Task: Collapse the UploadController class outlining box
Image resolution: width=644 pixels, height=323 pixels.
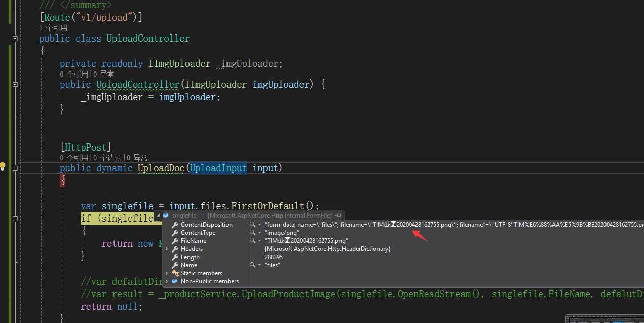Action: (15, 39)
